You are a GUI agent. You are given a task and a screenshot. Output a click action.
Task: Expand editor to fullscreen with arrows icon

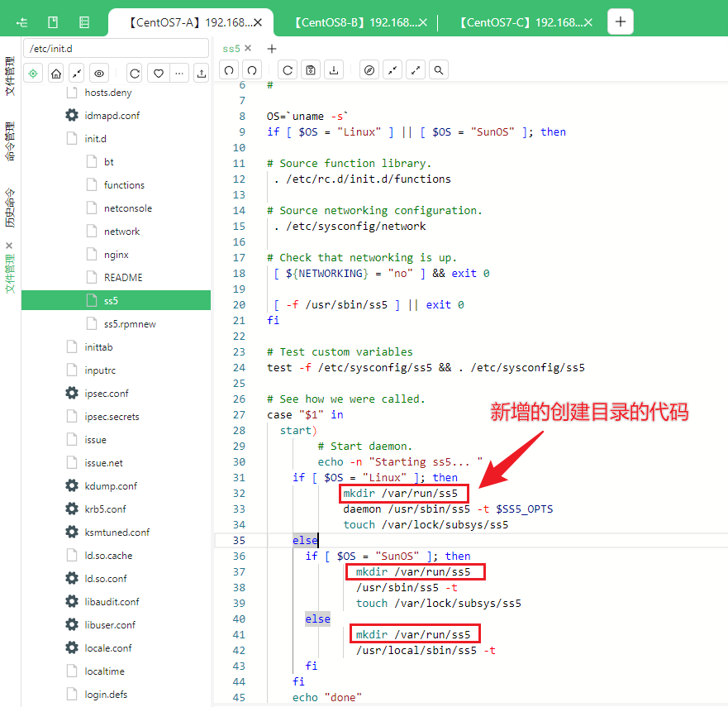click(416, 70)
